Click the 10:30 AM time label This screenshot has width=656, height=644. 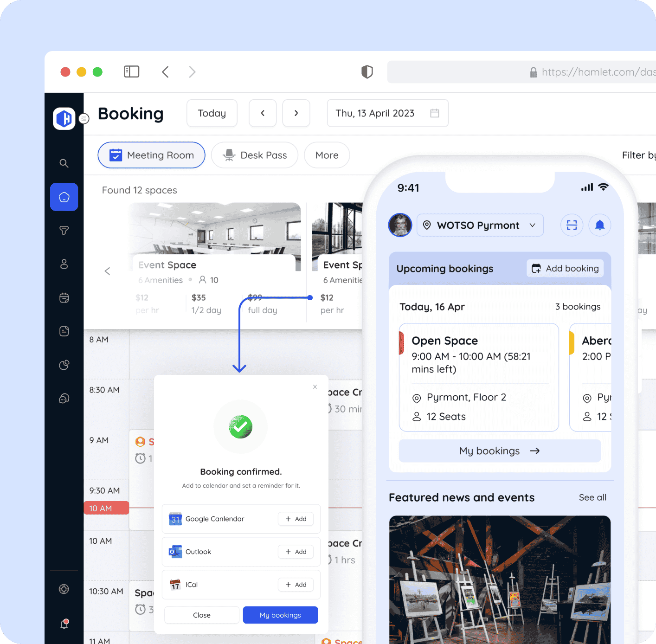pos(106,591)
